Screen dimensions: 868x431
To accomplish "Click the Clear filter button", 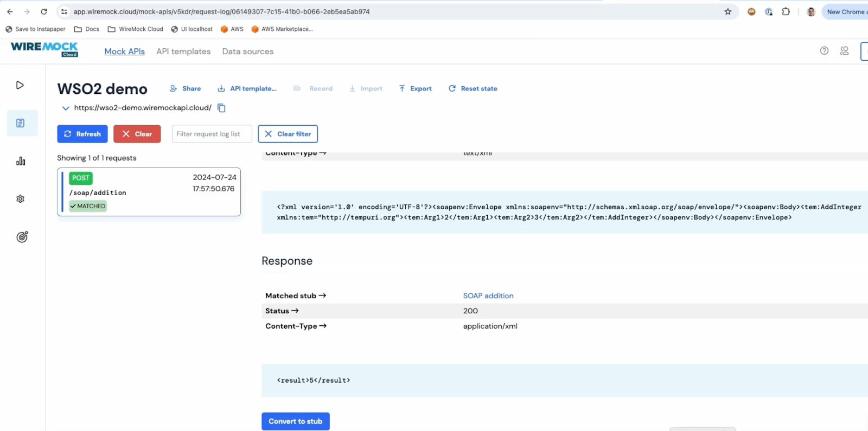I will click(x=288, y=134).
